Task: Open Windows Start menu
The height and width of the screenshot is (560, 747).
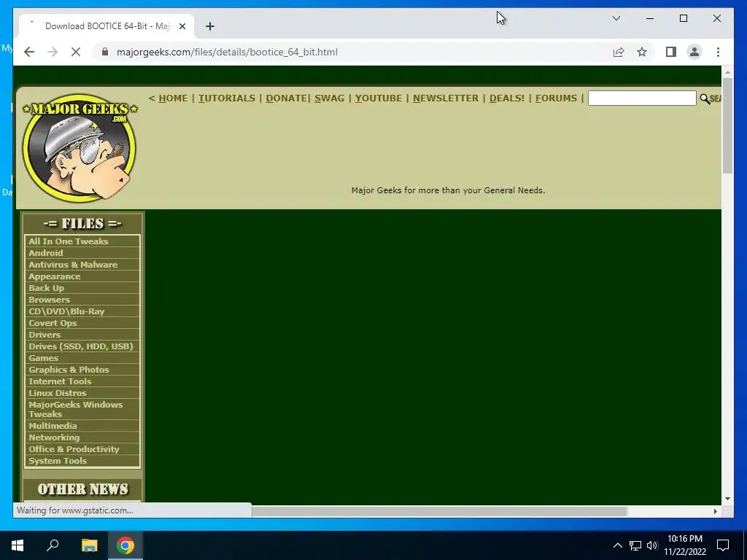Action: (x=18, y=545)
